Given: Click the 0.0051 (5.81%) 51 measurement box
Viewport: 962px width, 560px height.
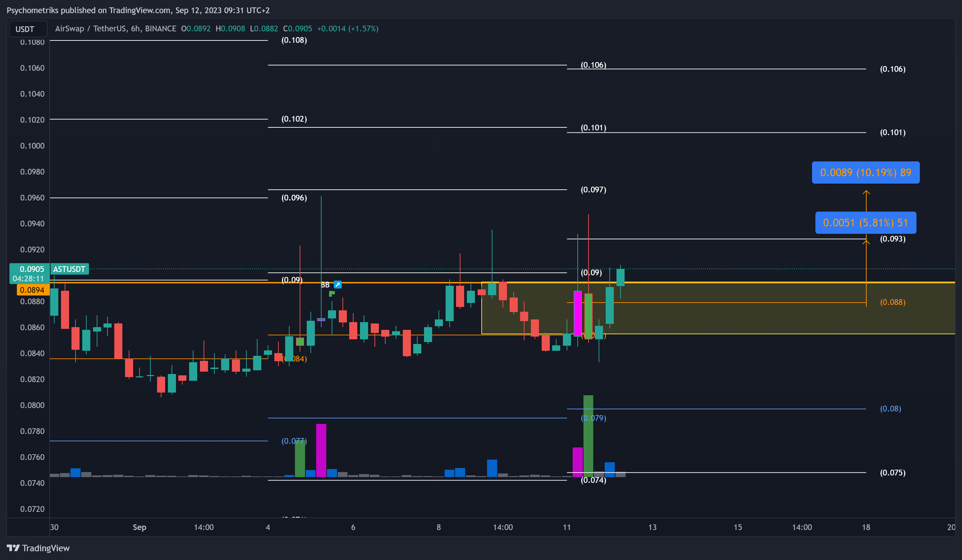Looking at the screenshot, I should pyautogui.click(x=865, y=222).
